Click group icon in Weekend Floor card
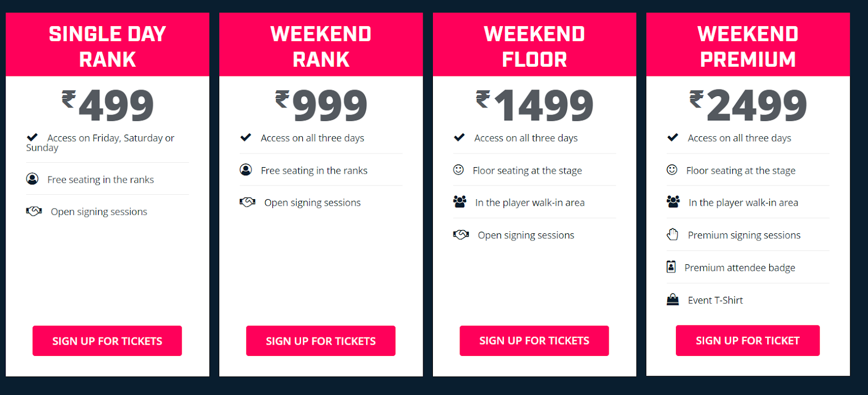This screenshot has height=395, width=868. point(459,202)
